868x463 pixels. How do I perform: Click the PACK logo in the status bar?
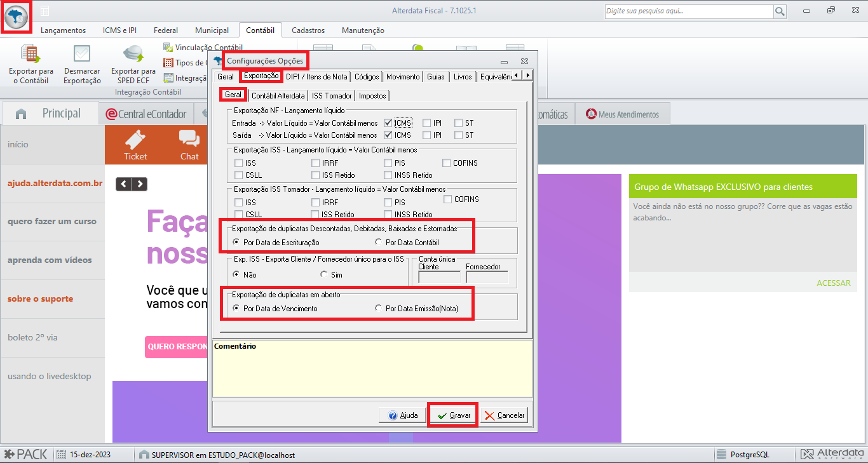26,455
